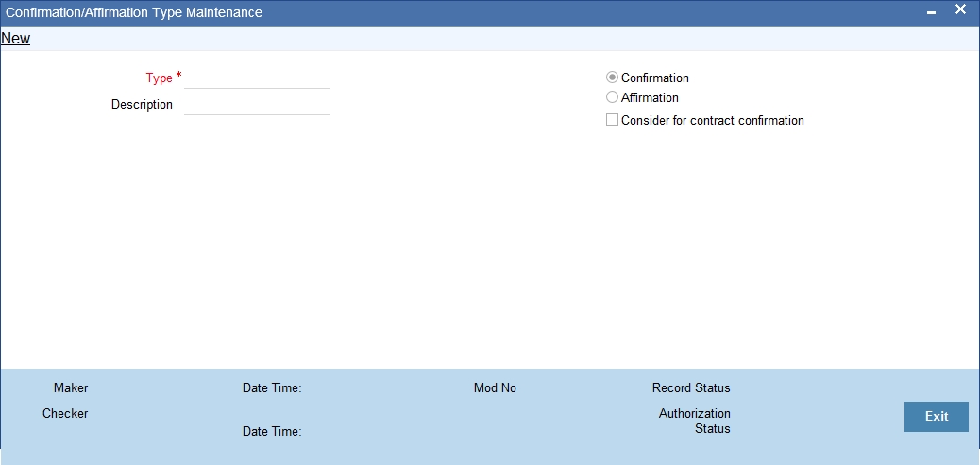Click the Maker label in footer
Image resolution: width=980 pixels, height=465 pixels.
71,388
